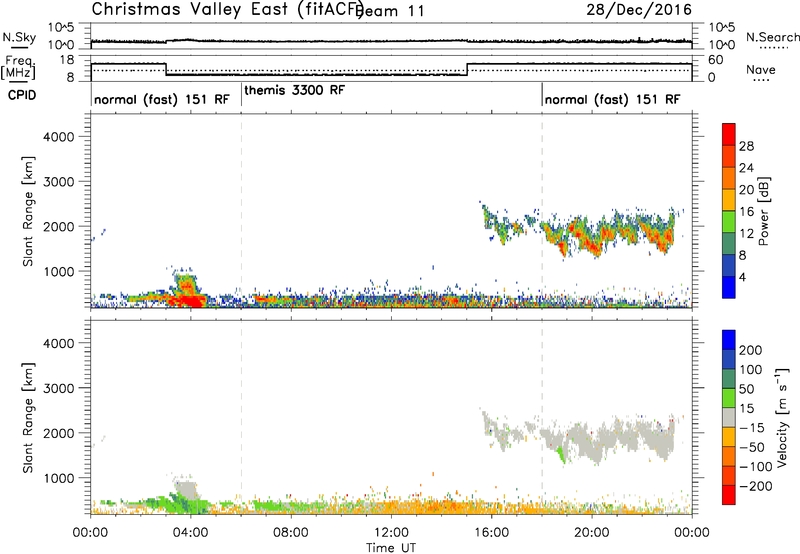
Task: Click the 'Time UT' axis title
Action: pos(391,547)
